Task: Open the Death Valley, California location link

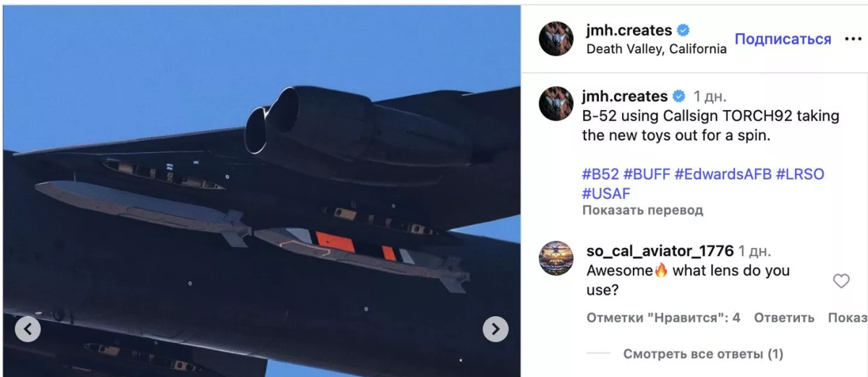Action: [656, 49]
